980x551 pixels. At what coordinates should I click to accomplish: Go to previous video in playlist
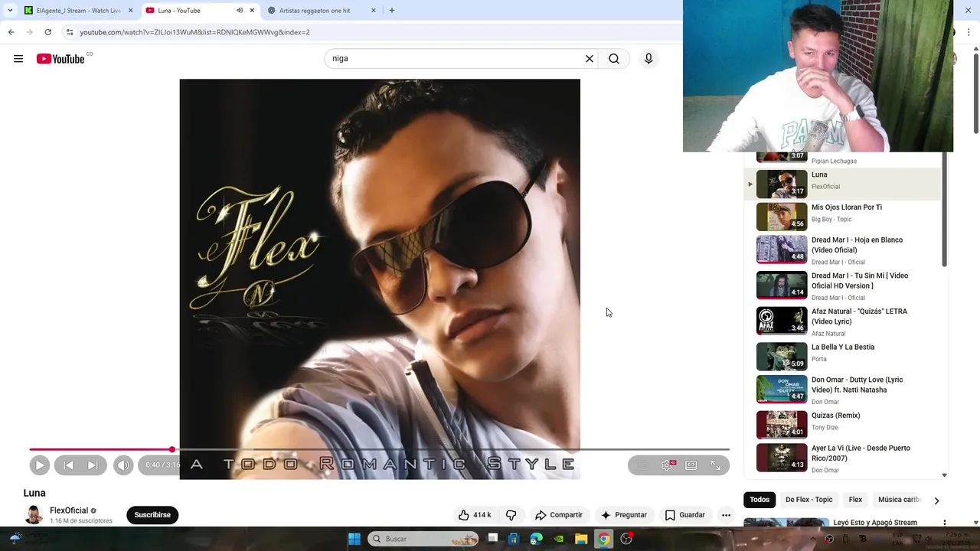point(68,465)
